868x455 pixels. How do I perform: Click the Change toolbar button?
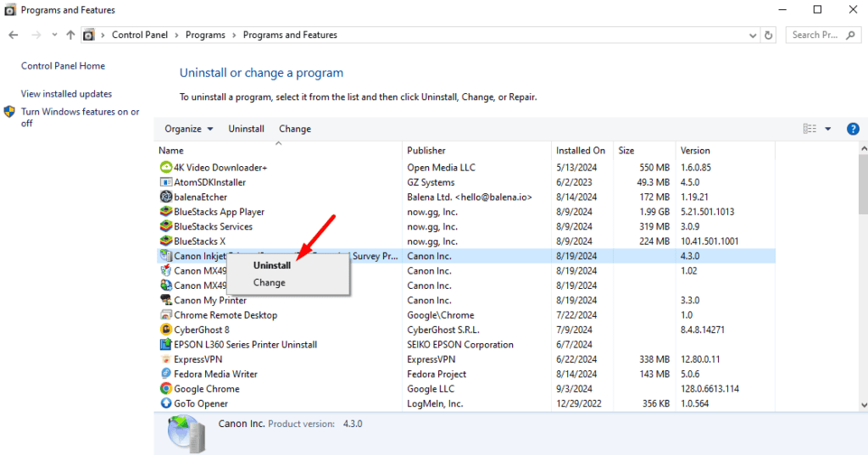[x=295, y=129]
